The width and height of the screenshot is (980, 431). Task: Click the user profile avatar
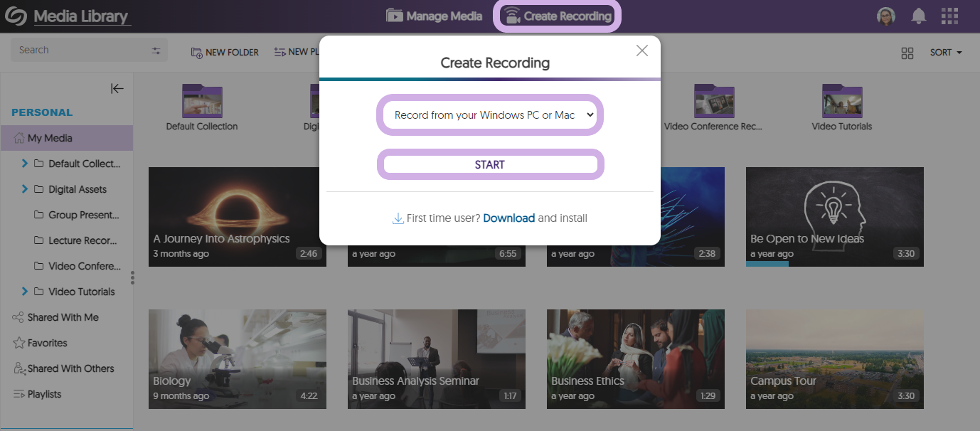pos(886,16)
